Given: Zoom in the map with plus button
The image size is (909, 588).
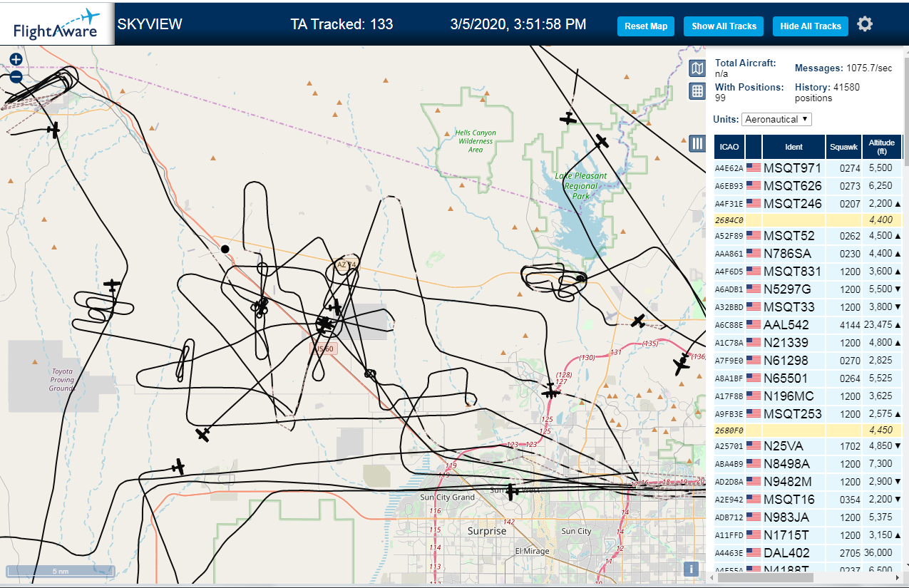Looking at the screenshot, I should click(16, 60).
